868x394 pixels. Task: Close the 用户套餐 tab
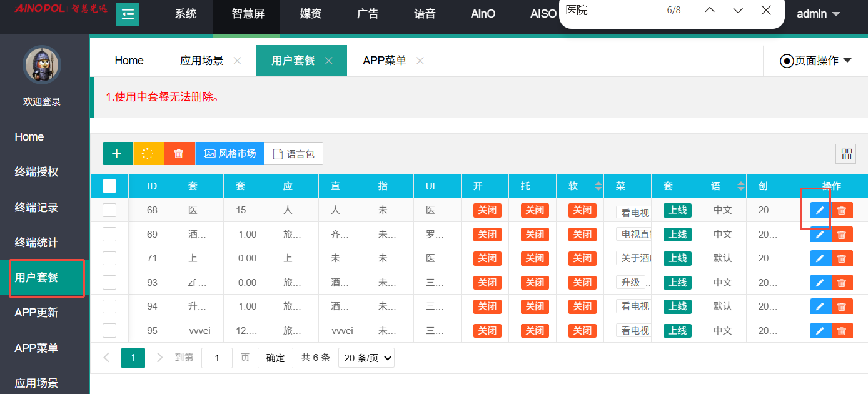328,61
